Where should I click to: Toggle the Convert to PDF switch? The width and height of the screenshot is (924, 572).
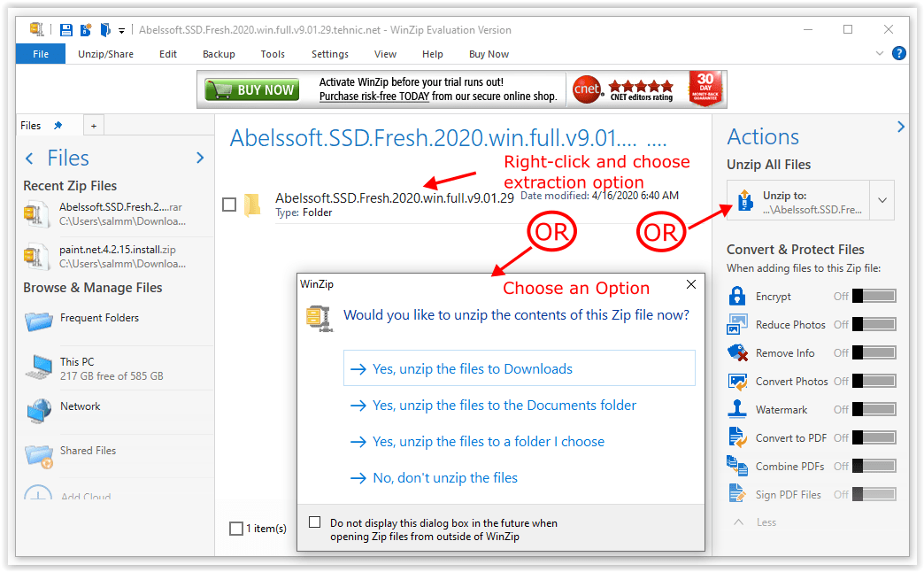[874, 437]
